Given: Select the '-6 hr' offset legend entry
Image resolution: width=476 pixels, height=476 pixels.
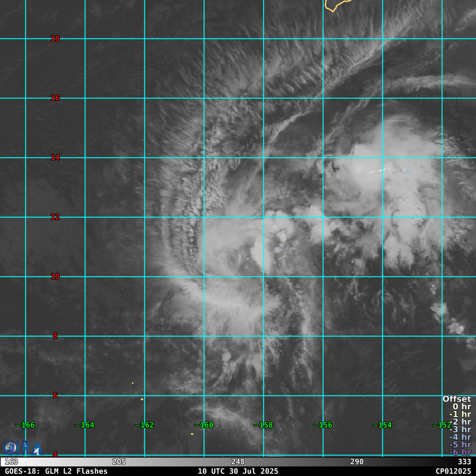Looking at the screenshot, I should [459, 452].
